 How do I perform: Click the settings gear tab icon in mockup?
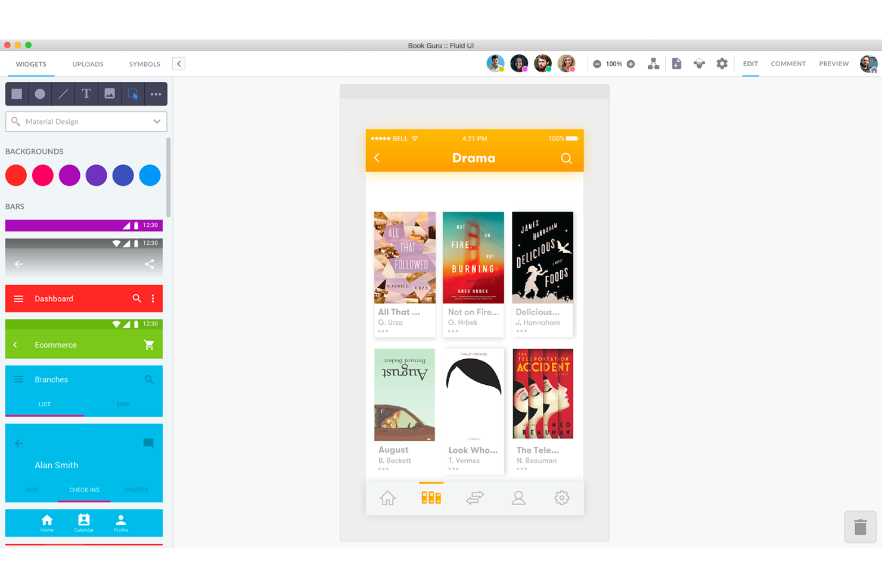coord(562,497)
